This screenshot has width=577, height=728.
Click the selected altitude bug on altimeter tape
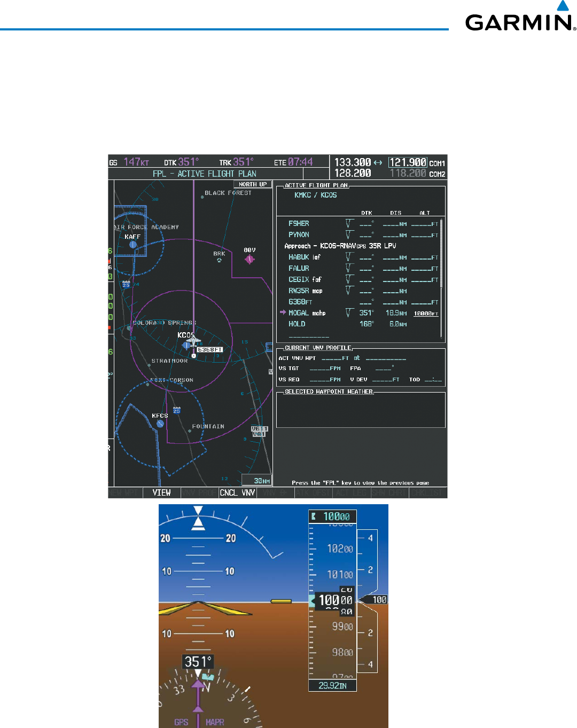(x=312, y=600)
